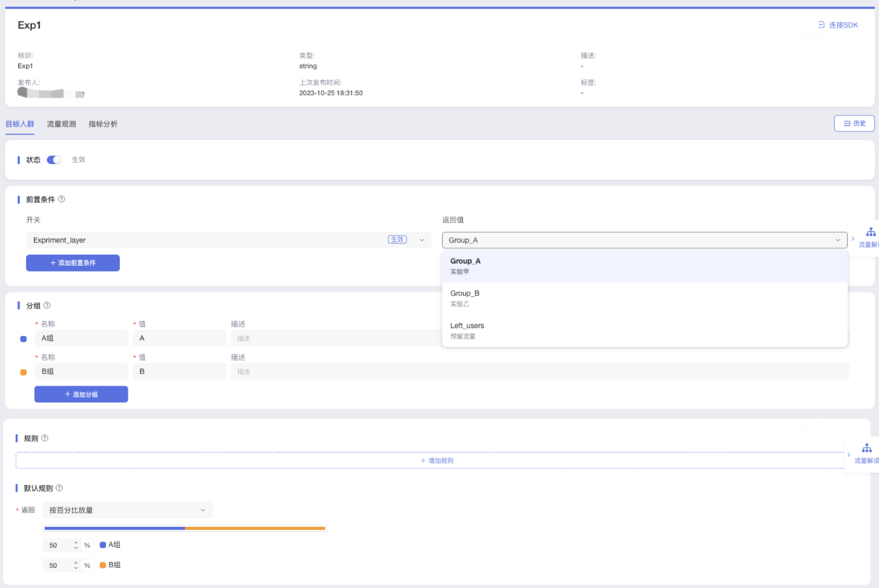Click the A组 percentage input field
This screenshot has height=588, width=879.
58,545
